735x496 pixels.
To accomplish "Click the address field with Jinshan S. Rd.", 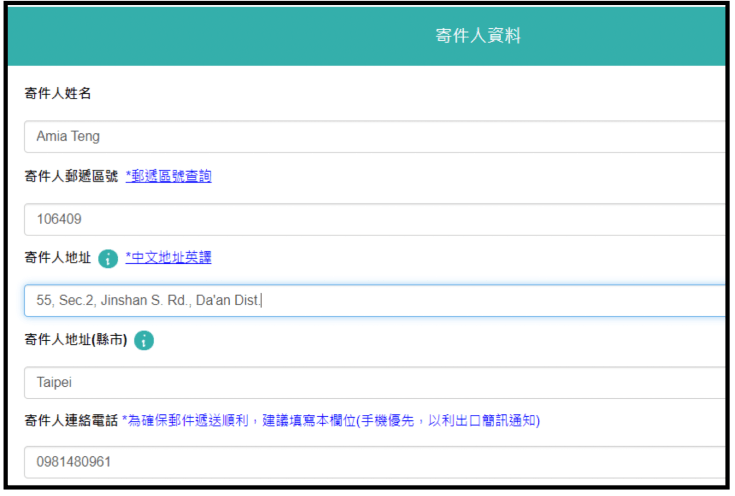I will [375, 301].
